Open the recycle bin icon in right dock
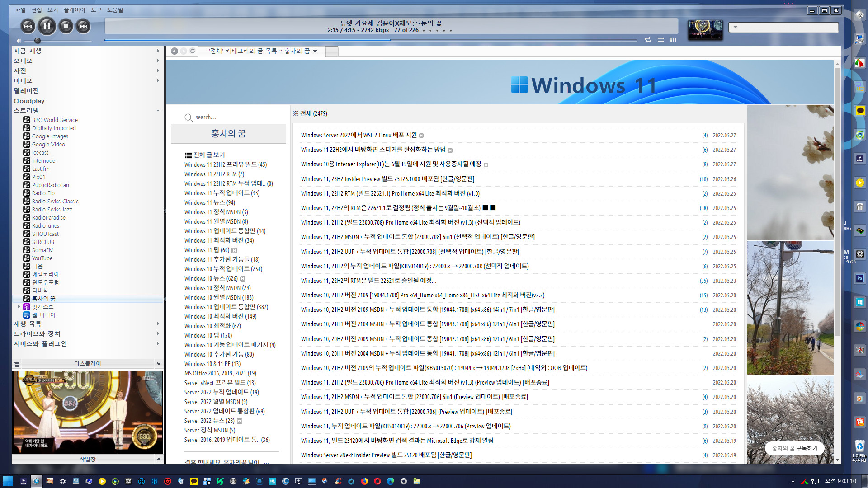This screenshot has width=868, height=488. 860,446
